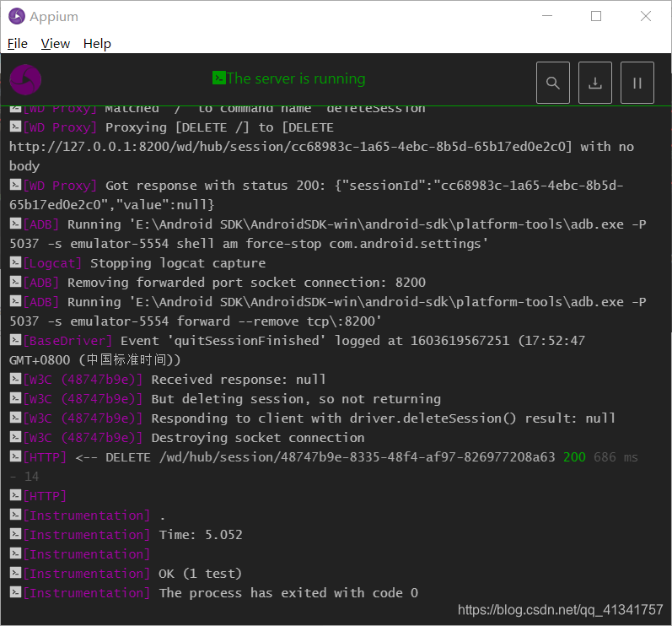Click log icon beside 'Got response with status 200'
The image size is (672, 626).
15,185
